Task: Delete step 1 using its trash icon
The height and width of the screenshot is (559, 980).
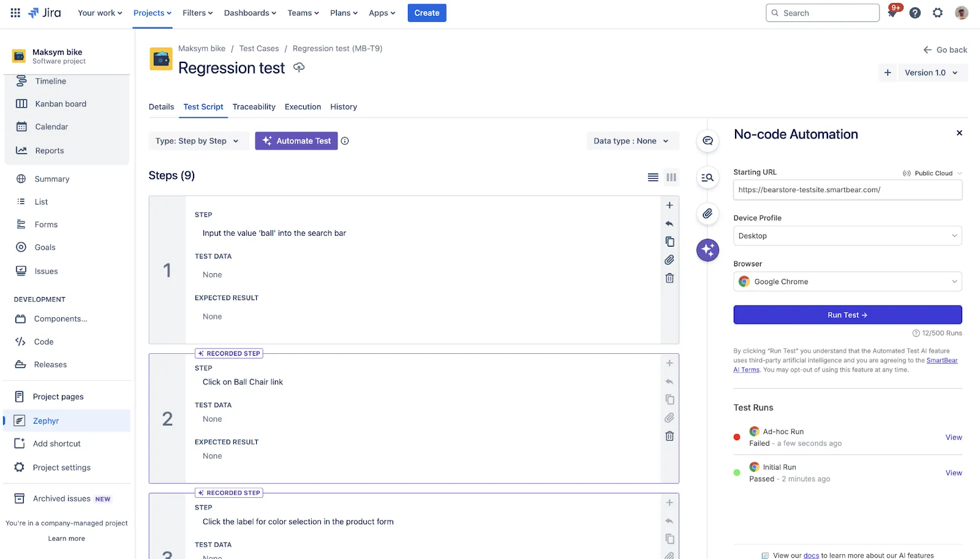Action: (669, 277)
